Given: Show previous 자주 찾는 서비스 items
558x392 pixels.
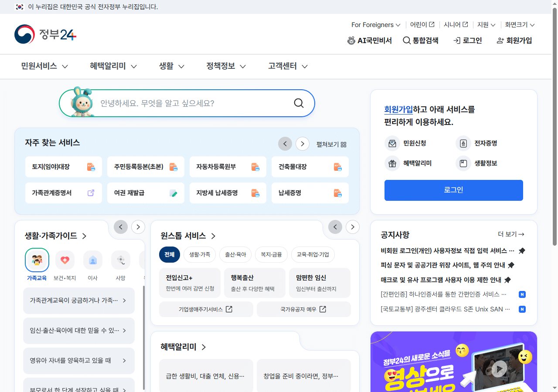Looking at the screenshot, I should (285, 144).
